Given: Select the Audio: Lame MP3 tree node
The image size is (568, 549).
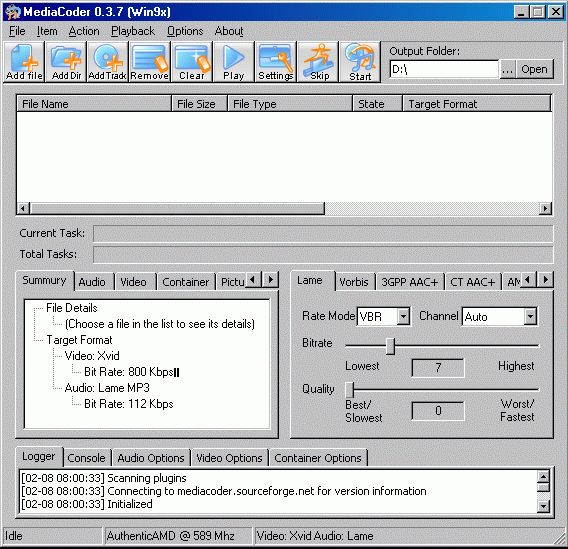Looking at the screenshot, I should pos(107,388).
